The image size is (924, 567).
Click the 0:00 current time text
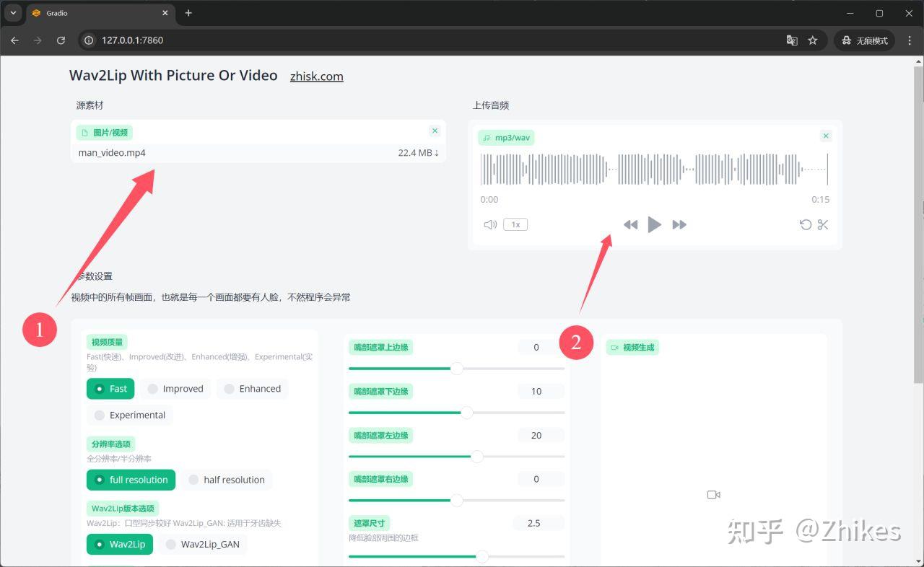(489, 200)
